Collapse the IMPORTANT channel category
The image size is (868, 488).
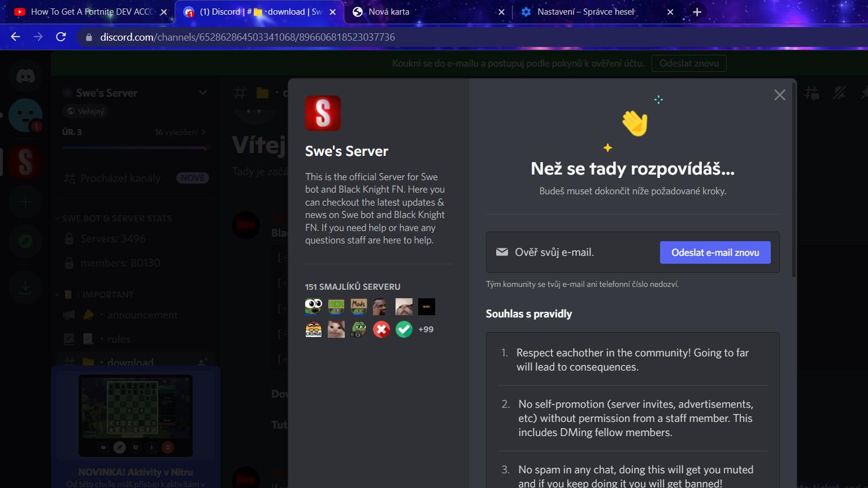pos(107,295)
